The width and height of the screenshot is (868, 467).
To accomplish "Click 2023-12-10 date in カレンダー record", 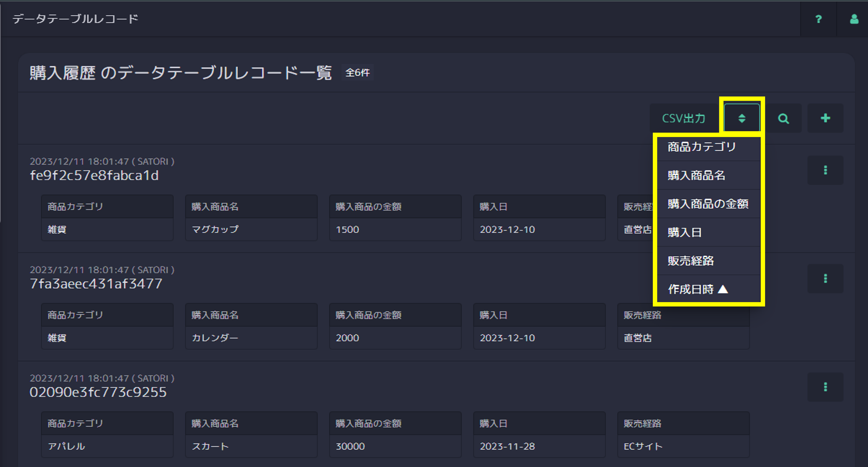I will tap(507, 338).
